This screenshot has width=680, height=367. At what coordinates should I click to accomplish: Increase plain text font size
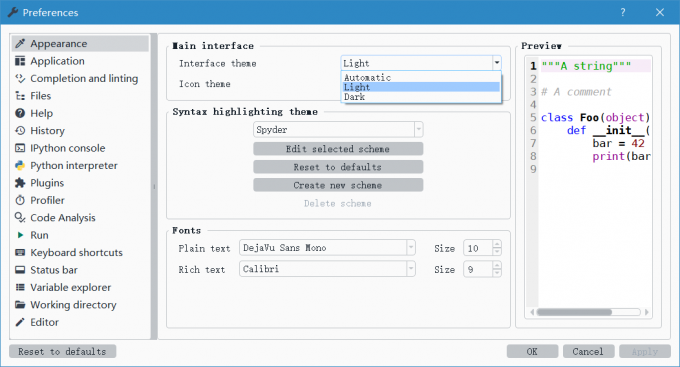tap(497, 244)
